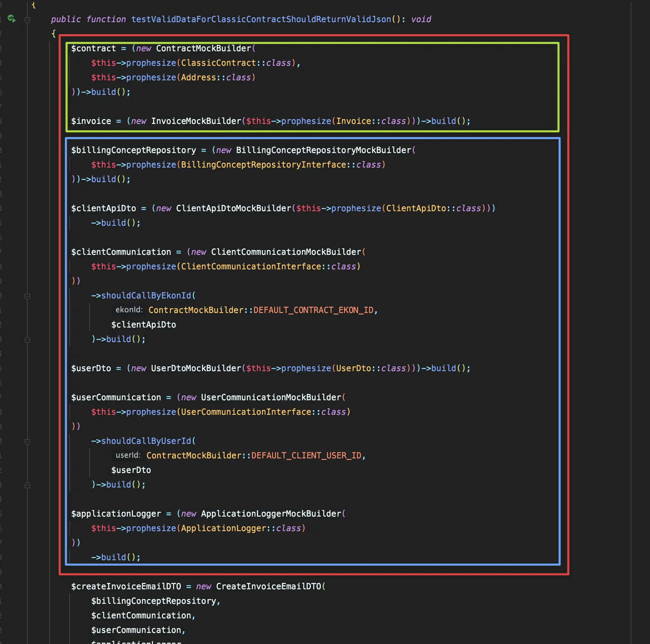The width and height of the screenshot is (650, 644).
Task: Click the ekonId parameter inlay hint
Action: [129, 310]
